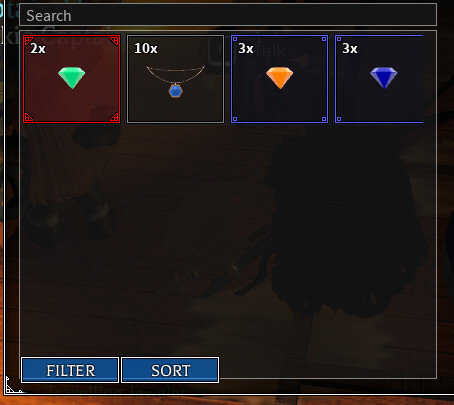Screen dimensions: 454x405
Task: Open the FILTER options
Action: pos(70,370)
